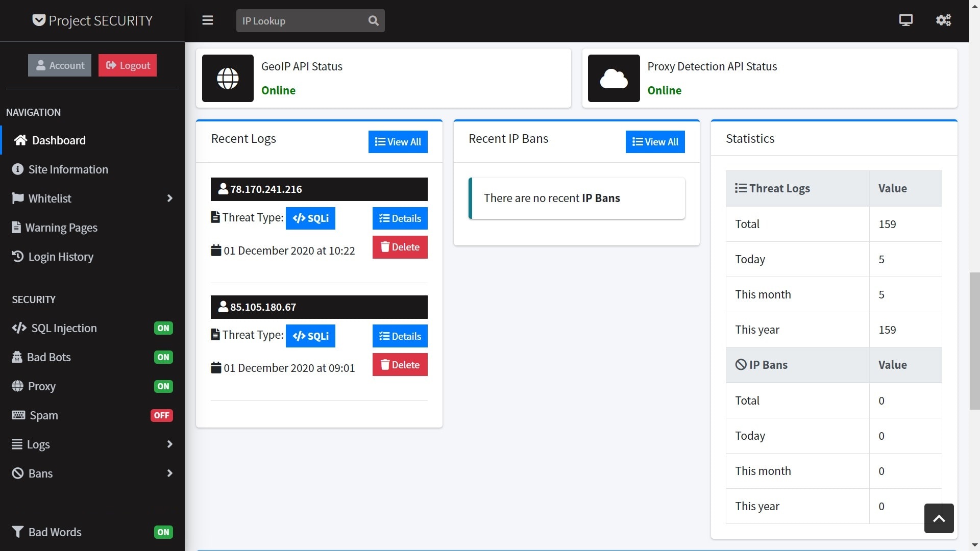The height and width of the screenshot is (551, 980).
Task: Click the search magnifier icon for IP Lookup
Action: (373, 20)
